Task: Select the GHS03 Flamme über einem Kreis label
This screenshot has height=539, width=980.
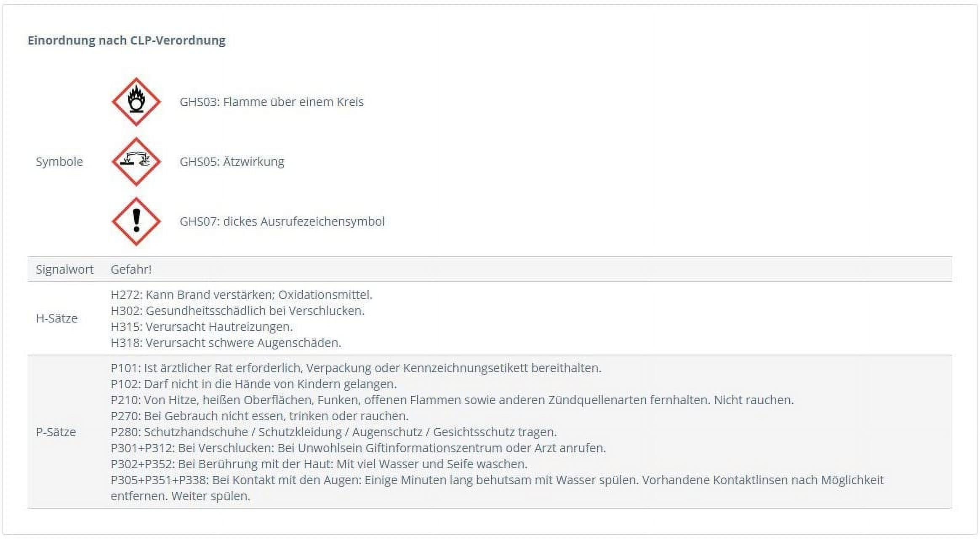Action: [x=272, y=102]
